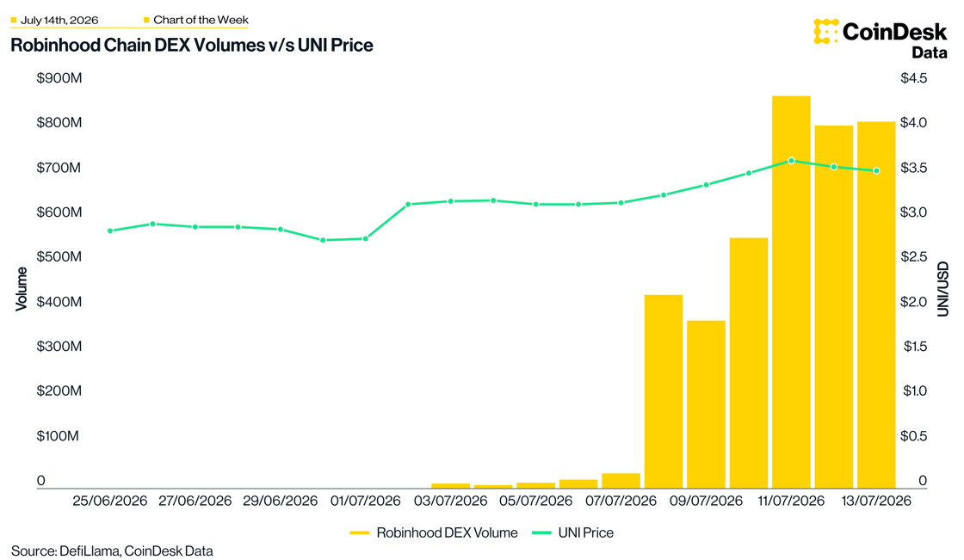The height and width of the screenshot is (560, 964).
Task: Click the $900M volume axis label
Action: 59,78
